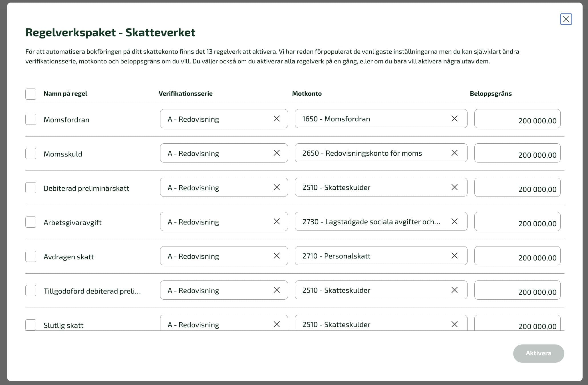Close the Regelverkspaket dialog
Screen dimensions: 588x385
tap(566, 19)
